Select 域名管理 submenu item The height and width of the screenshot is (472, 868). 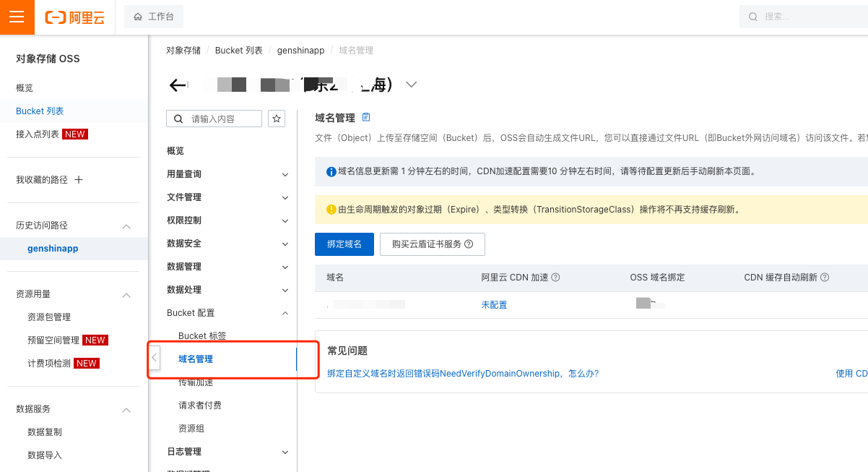click(196, 359)
